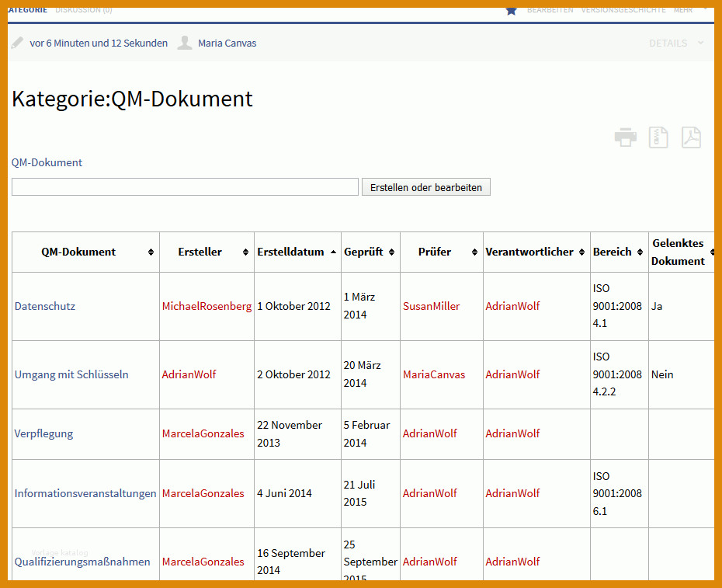Click the Erstellen oder bearbeiten button

click(426, 187)
